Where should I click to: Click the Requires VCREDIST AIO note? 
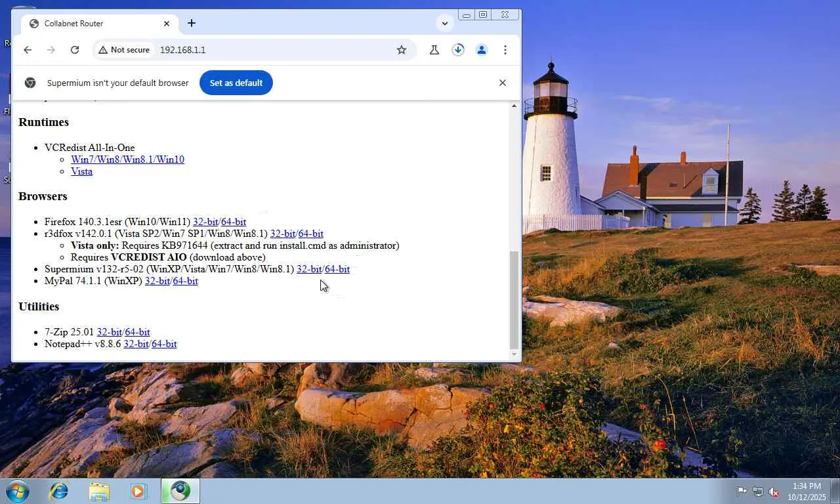pyautogui.click(x=168, y=257)
